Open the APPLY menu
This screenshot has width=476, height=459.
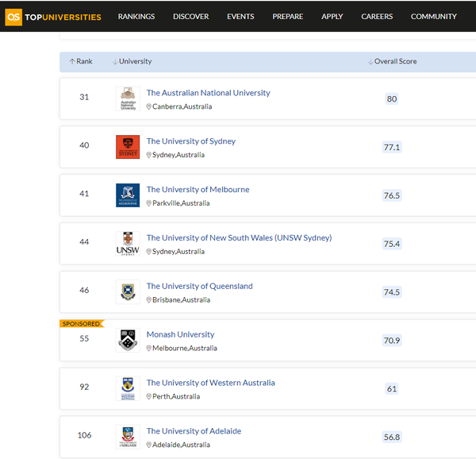pos(332,17)
